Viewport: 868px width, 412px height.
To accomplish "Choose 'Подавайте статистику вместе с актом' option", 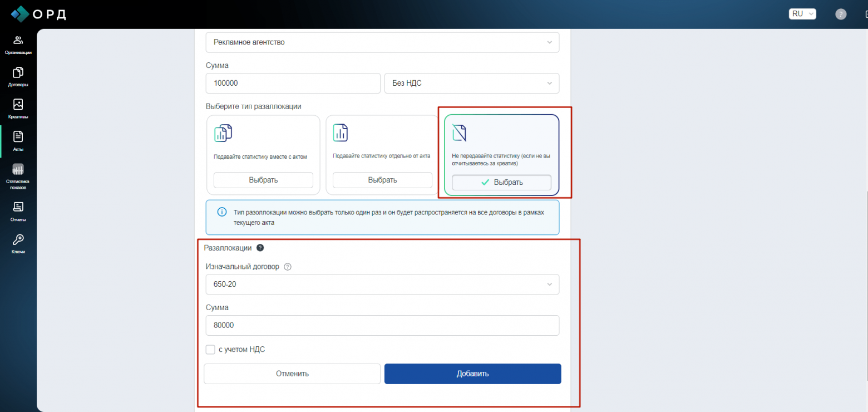I will coord(263,180).
